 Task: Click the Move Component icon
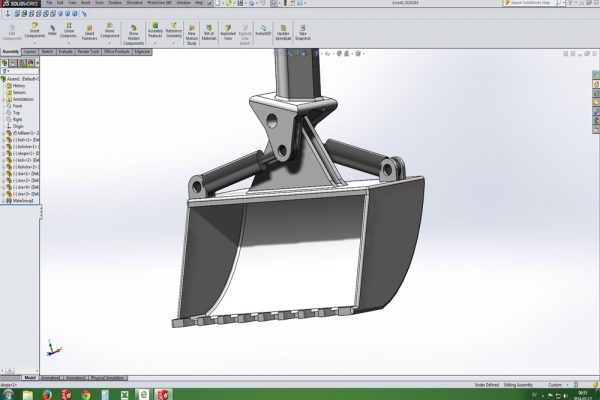(111, 30)
